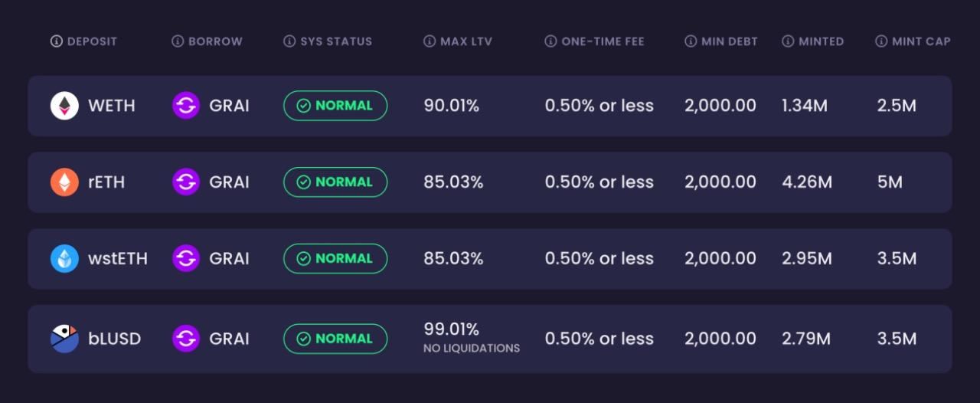Image resolution: width=980 pixels, height=403 pixels.
Task: Click the info icon beside BORROW header
Action: [x=178, y=41]
